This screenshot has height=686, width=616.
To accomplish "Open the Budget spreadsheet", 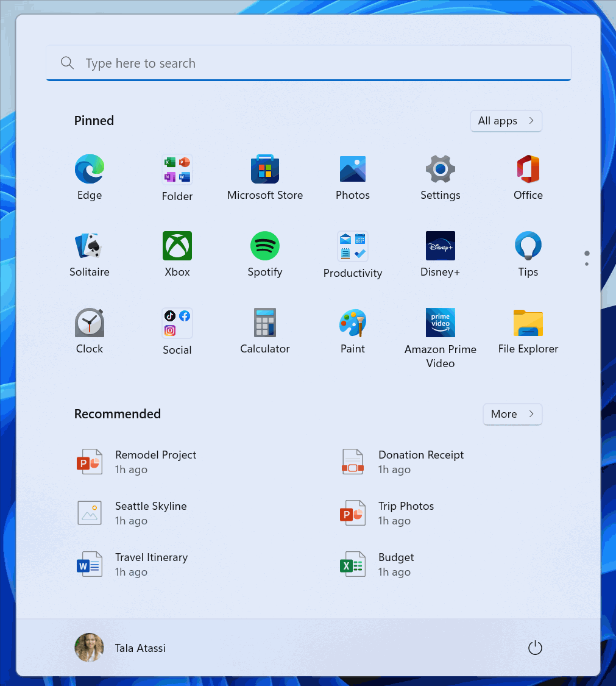I will pos(395,564).
